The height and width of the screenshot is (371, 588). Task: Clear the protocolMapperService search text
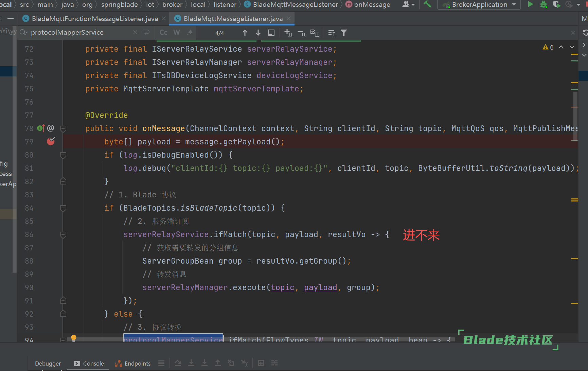point(135,32)
